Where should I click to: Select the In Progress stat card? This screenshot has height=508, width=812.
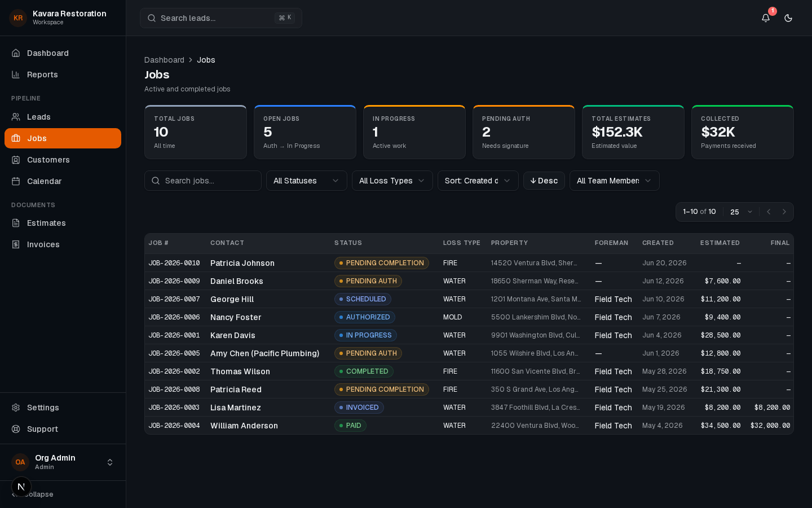(414, 132)
